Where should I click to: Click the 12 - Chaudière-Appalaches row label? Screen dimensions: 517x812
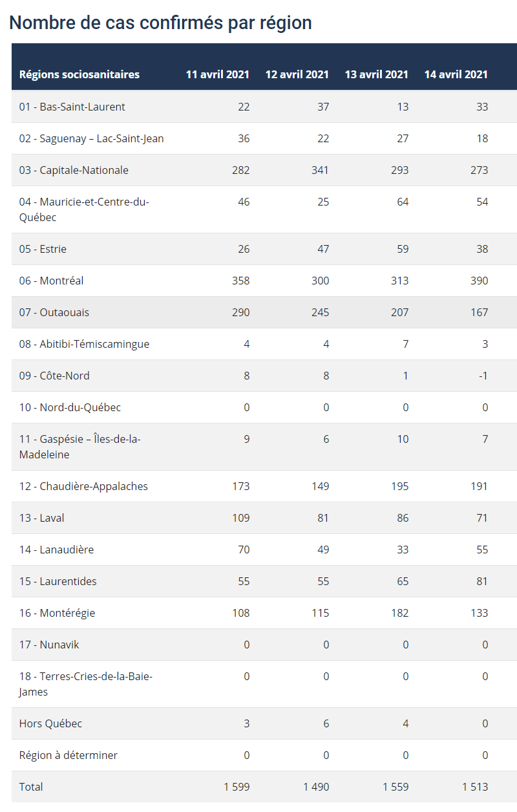pyautogui.click(x=83, y=486)
